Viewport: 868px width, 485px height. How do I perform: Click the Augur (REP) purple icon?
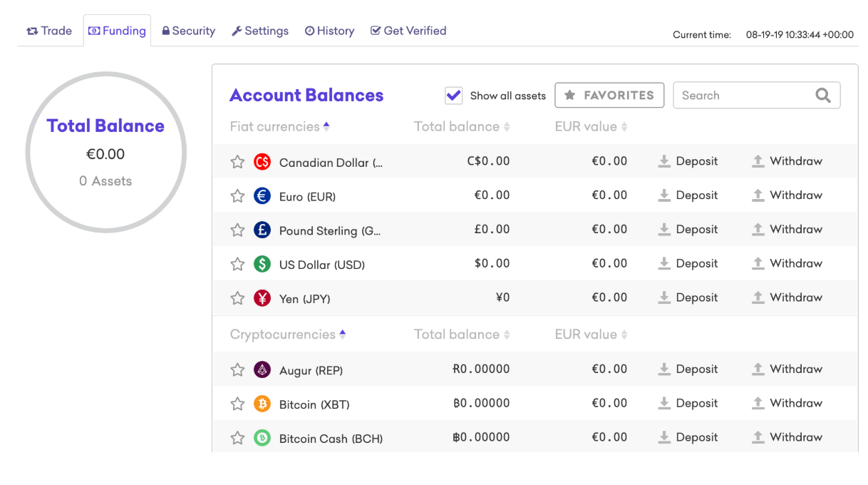(x=262, y=369)
